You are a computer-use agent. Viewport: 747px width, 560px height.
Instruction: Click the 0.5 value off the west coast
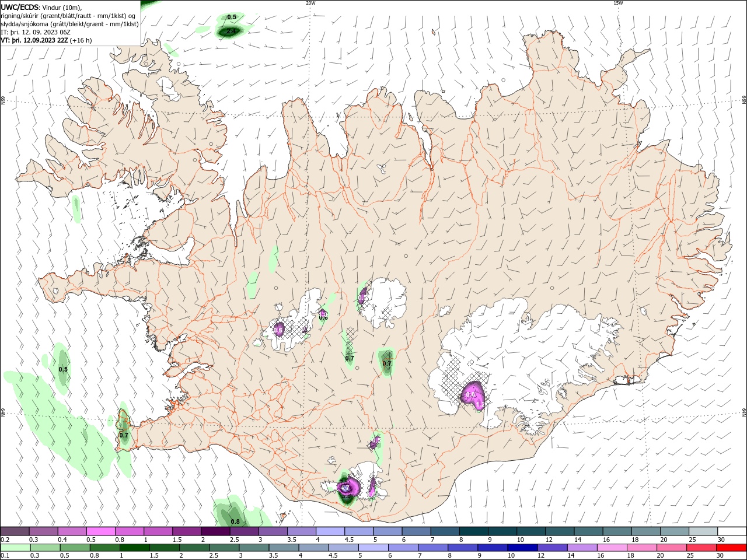coord(63,369)
